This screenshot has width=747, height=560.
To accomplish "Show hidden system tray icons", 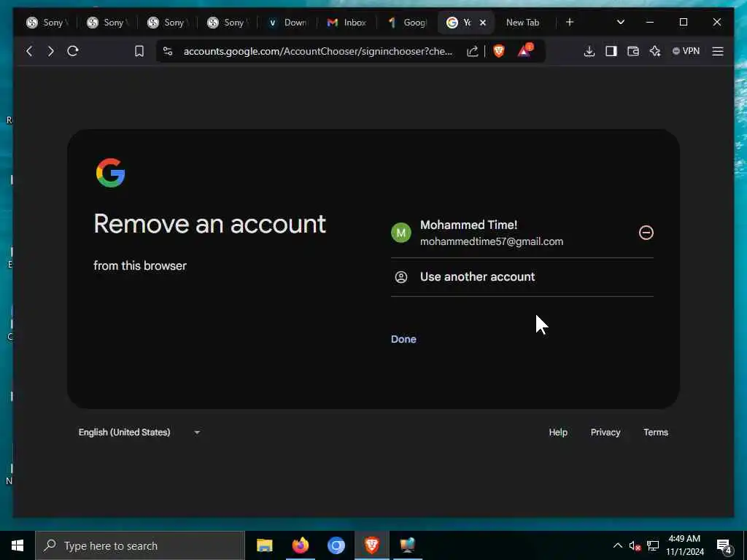I will tap(617, 545).
